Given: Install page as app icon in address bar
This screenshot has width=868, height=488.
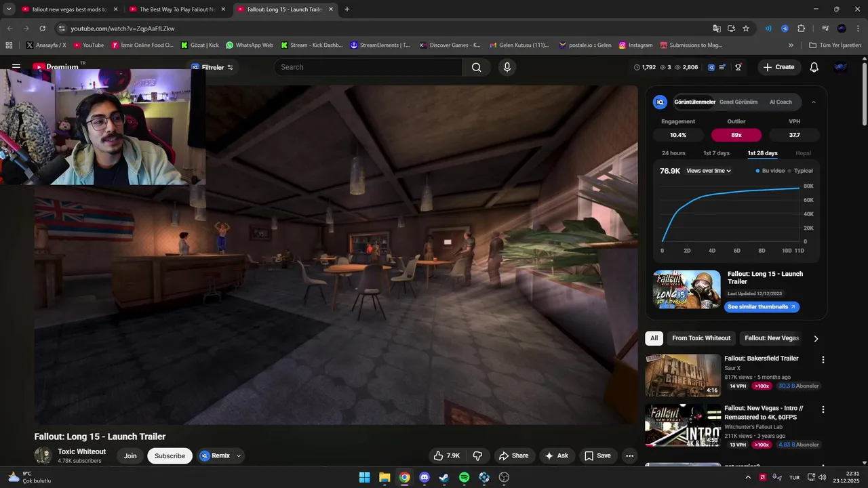Looking at the screenshot, I should (x=731, y=28).
